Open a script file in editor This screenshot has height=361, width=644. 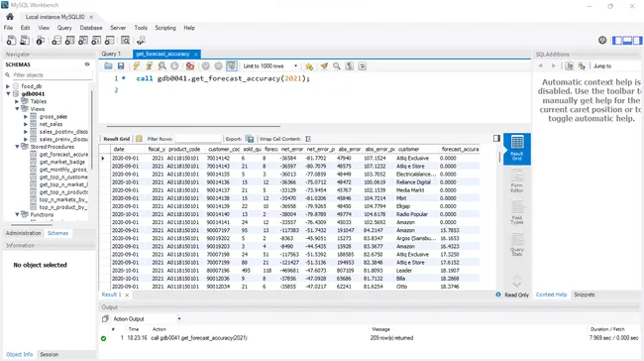point(108,65)
